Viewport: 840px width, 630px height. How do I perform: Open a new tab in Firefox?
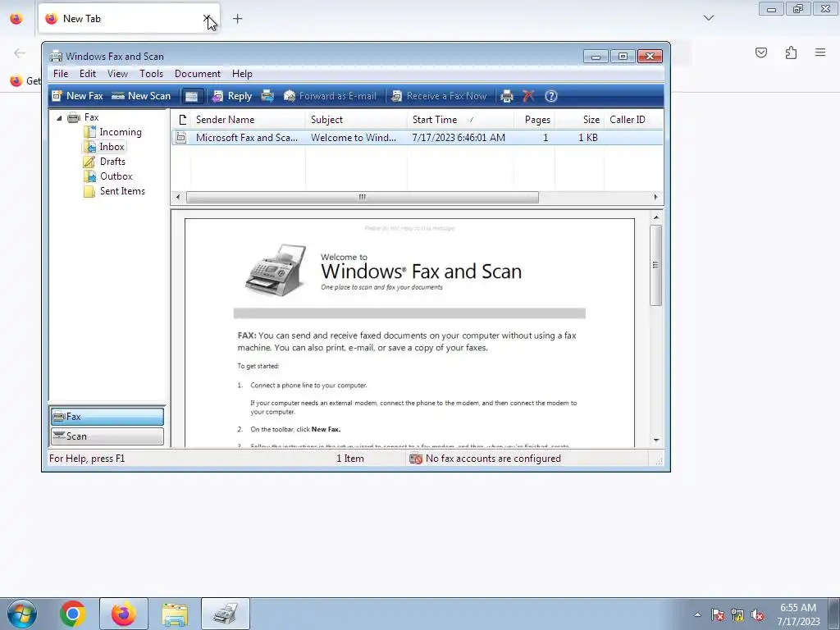(x=237, y=19)
